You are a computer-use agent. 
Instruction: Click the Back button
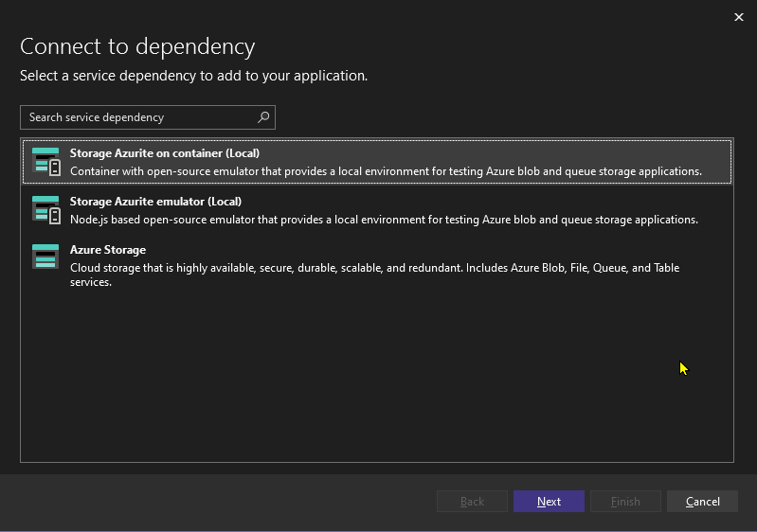click(x=472, y=502)
